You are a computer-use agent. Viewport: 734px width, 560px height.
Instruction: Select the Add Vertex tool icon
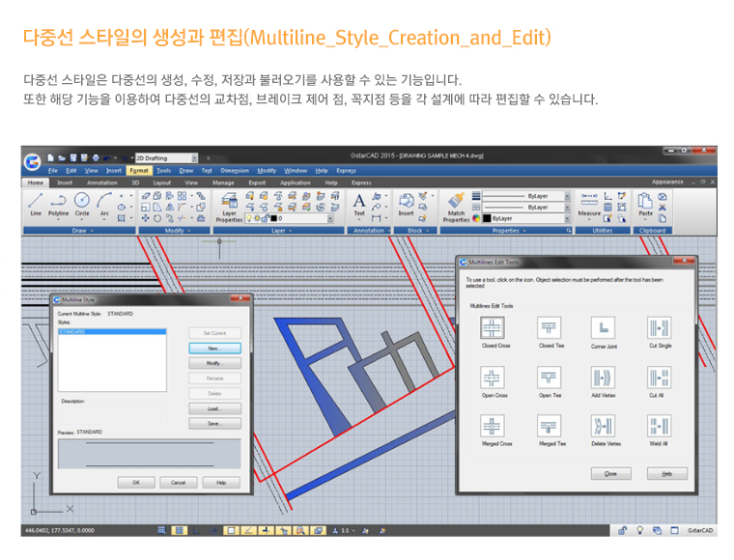coord(604,378)
